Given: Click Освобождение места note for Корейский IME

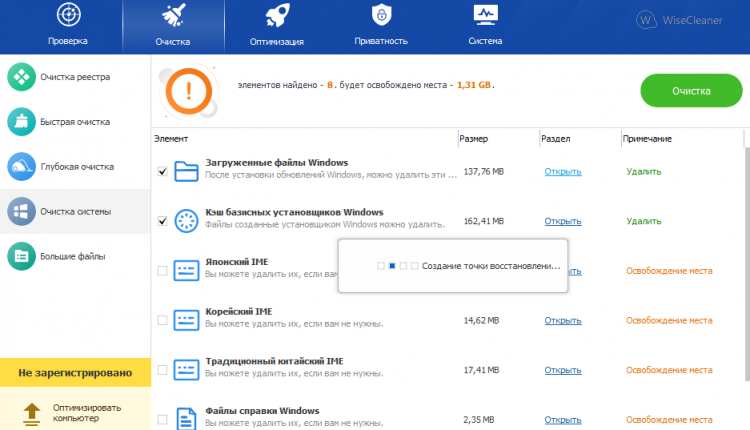Looking at the screenshot, I should coord(669,320).
